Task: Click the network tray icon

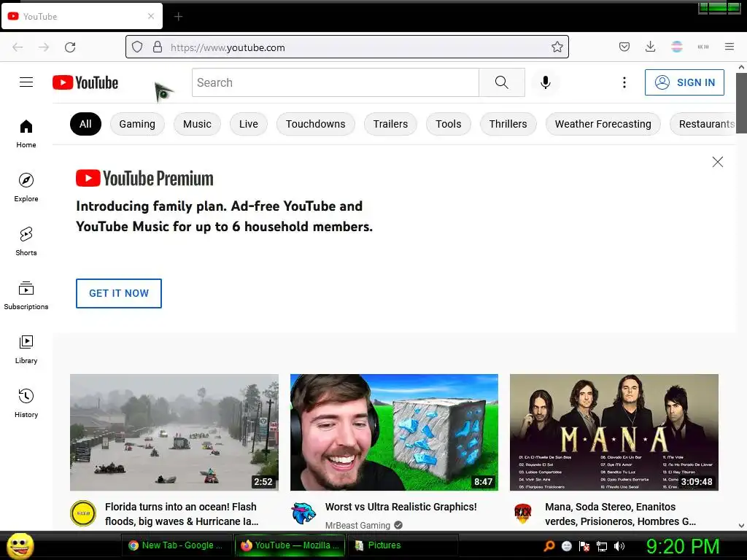Action: pos(602,546)
